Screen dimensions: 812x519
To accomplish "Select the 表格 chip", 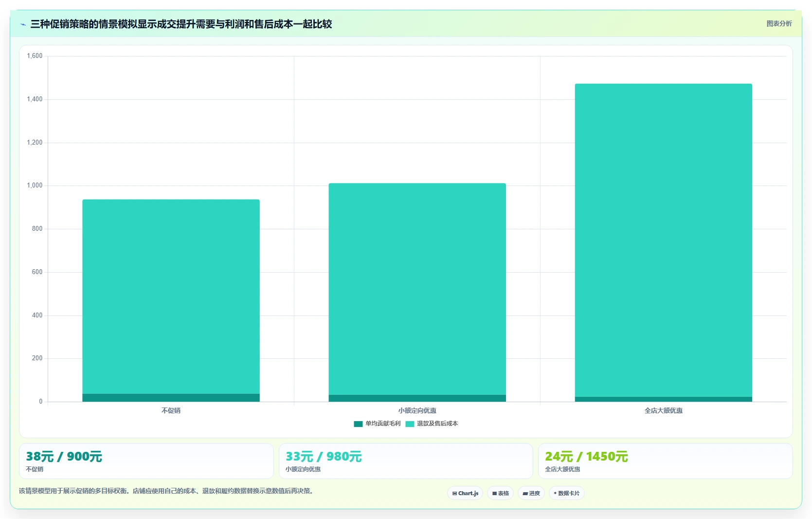I will point(500,493).
